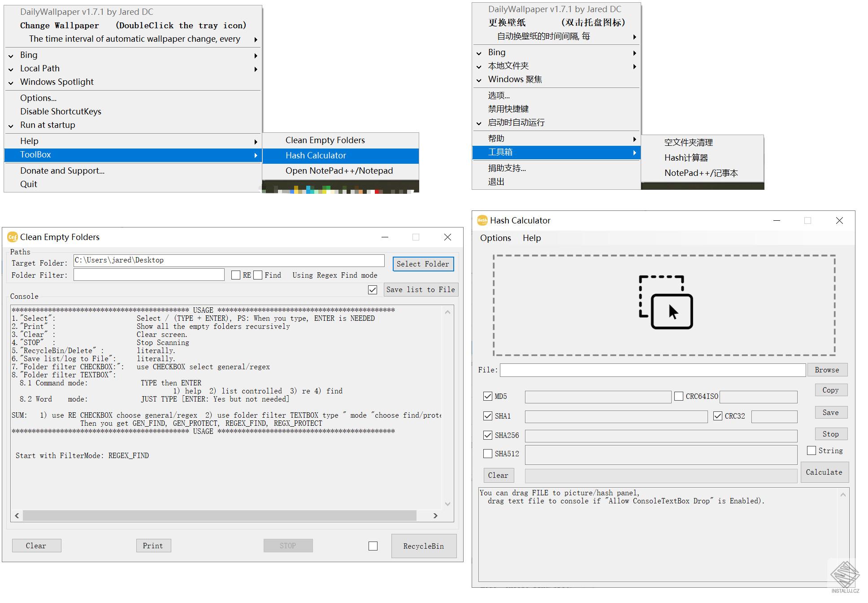Uncheck the MD5 checkbox
Screen dimensions: 868x603
click(x=488, y=396)
